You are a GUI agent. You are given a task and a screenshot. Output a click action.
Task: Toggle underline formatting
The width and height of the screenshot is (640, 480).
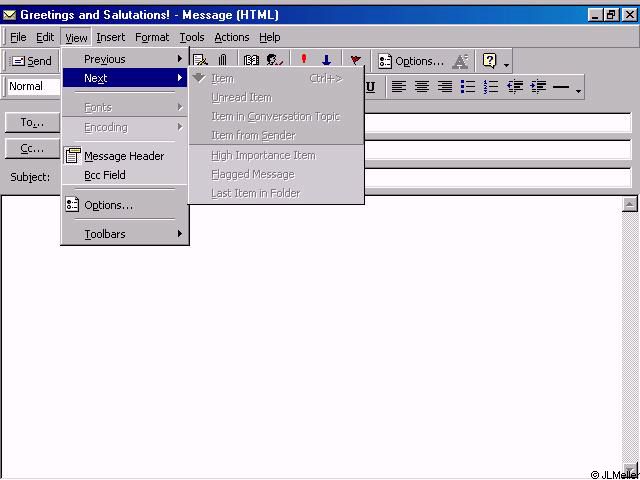coord(370,87)
